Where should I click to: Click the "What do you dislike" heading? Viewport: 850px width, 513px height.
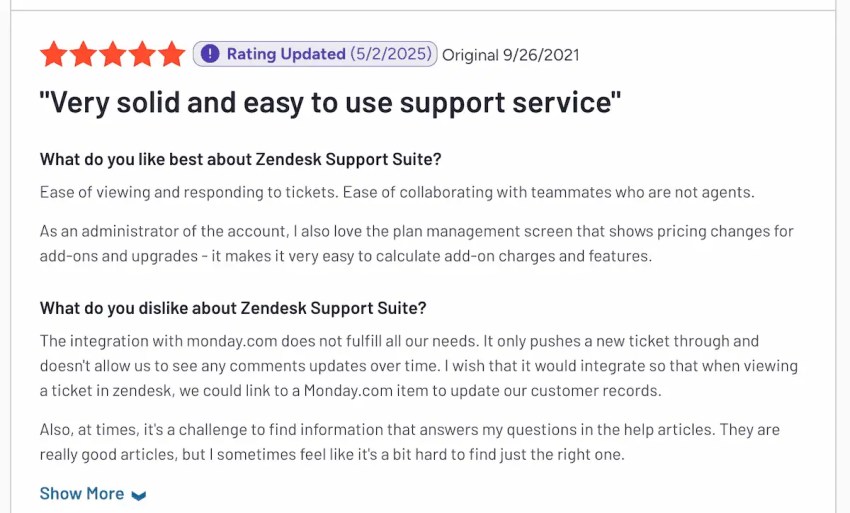tap(233, 308)
